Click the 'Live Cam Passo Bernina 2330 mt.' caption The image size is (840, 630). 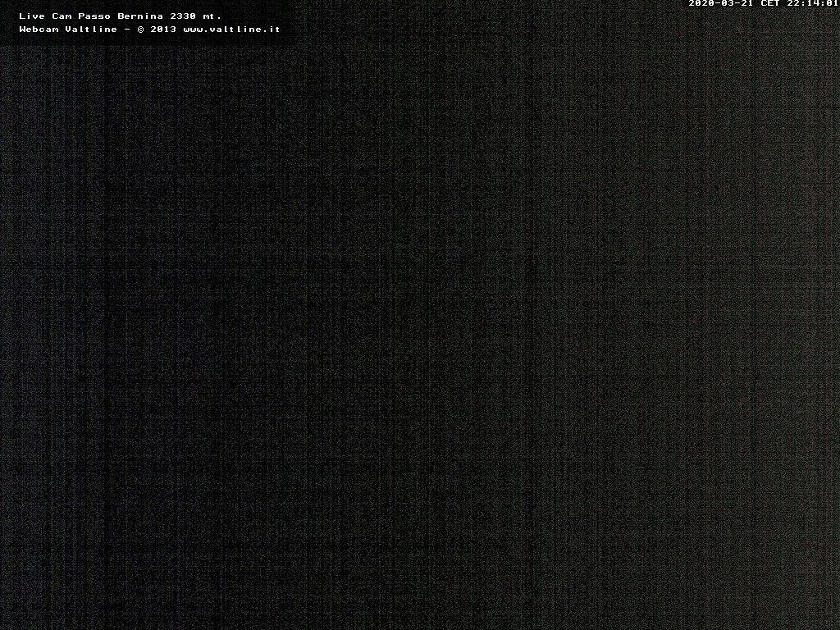120,16
